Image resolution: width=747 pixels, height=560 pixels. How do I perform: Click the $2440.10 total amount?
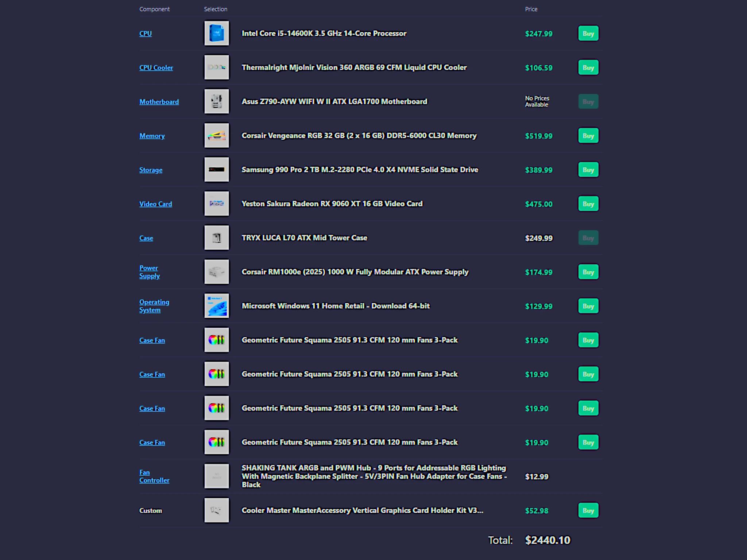point(547,540)
